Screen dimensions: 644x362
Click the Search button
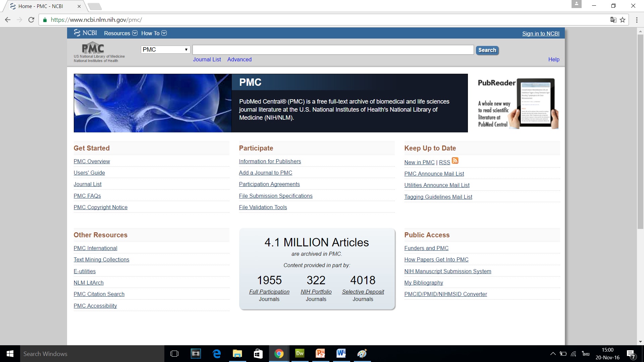point(487,50)
